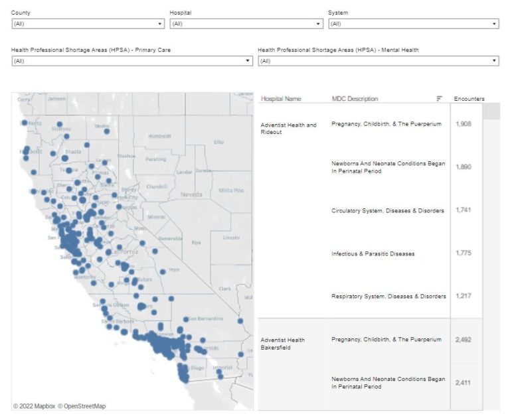Screen dimensions: 510x420
Task: Click the Hospital Name column header
Action: tap(281, 99)
